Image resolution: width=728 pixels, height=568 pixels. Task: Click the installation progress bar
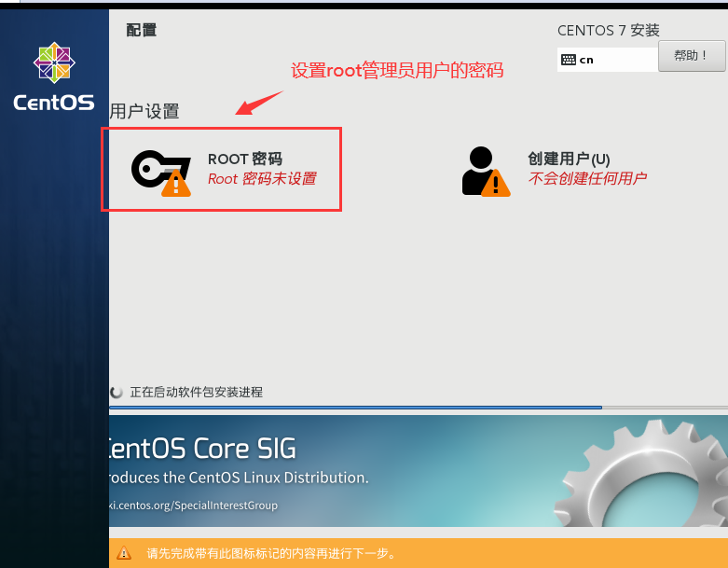pyautogui.click(x=419, y=408)
